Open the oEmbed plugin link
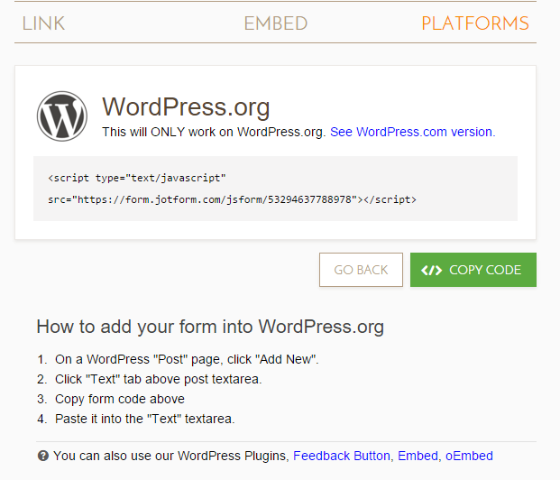This screenshot has width=560, height=480. click(469, 456)
